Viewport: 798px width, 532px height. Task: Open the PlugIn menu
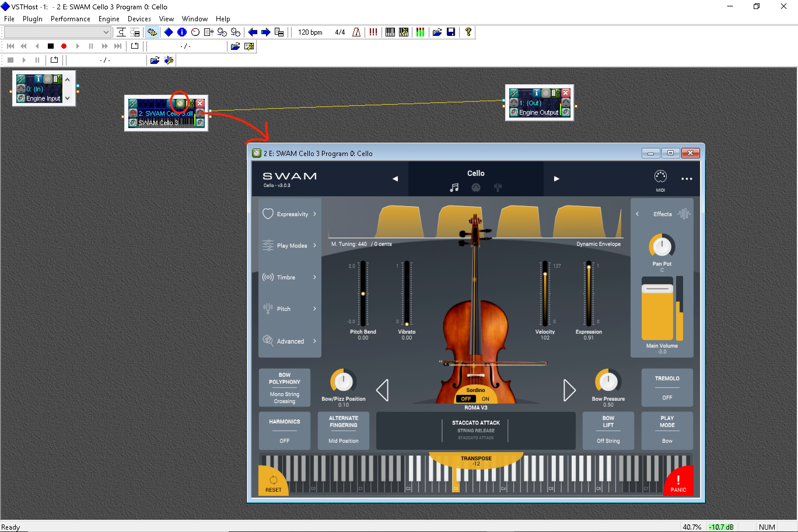pyautogui.click(x=33, y=19)
